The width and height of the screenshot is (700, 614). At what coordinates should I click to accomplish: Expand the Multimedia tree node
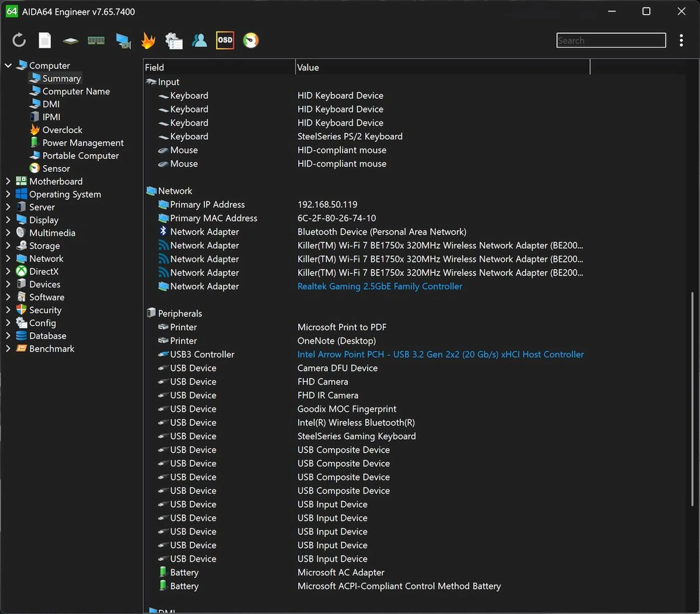click(x=8, y=232)
